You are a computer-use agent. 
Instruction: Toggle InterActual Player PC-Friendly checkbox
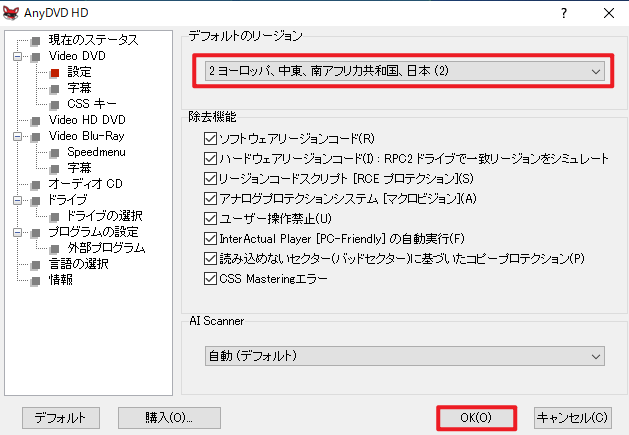point(210,238)
